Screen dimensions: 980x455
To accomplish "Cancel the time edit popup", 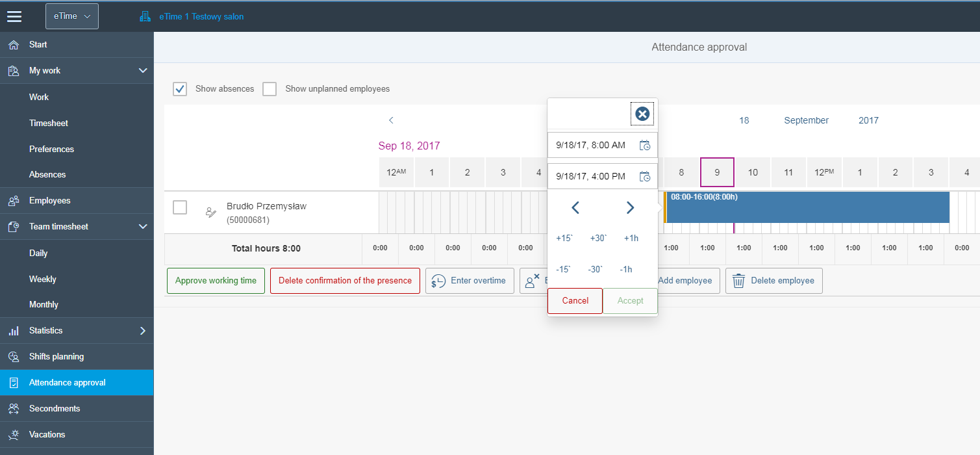I will (574, 300).
